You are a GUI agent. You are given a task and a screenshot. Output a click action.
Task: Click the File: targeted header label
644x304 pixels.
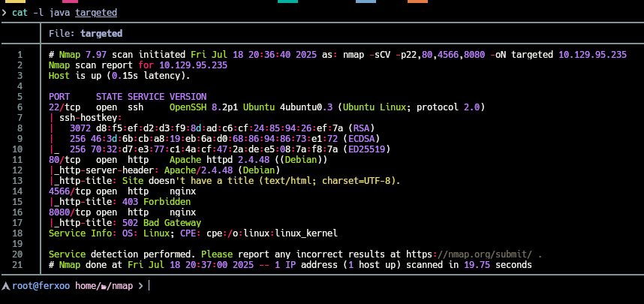(85, 34)
